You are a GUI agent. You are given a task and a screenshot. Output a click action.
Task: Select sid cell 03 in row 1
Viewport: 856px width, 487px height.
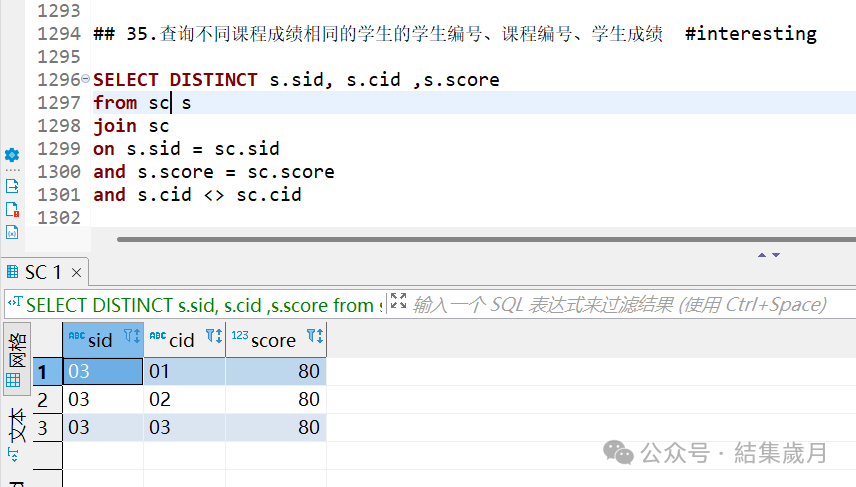[x=103, y=372]
